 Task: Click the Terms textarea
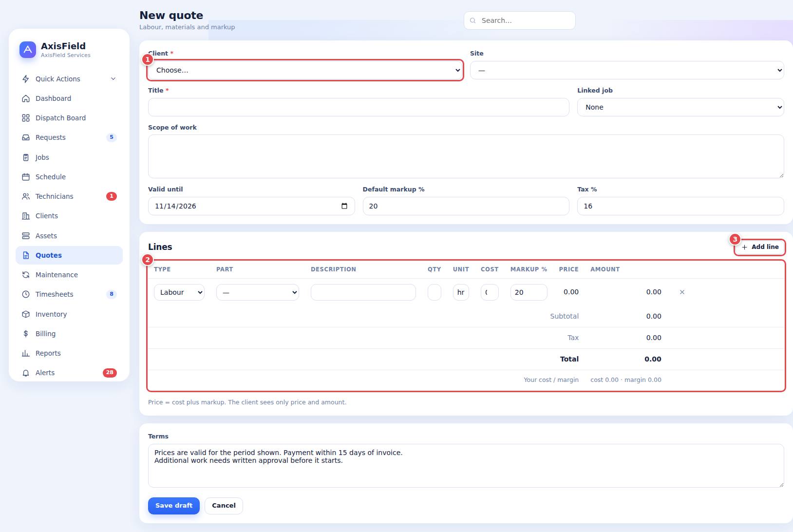(x=466, y=466)
